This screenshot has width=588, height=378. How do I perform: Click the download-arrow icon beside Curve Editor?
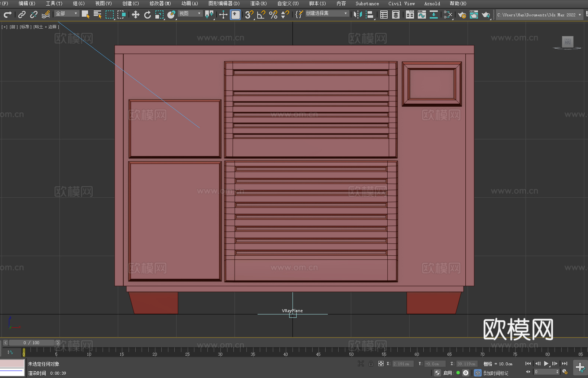(x=434, y=14)
